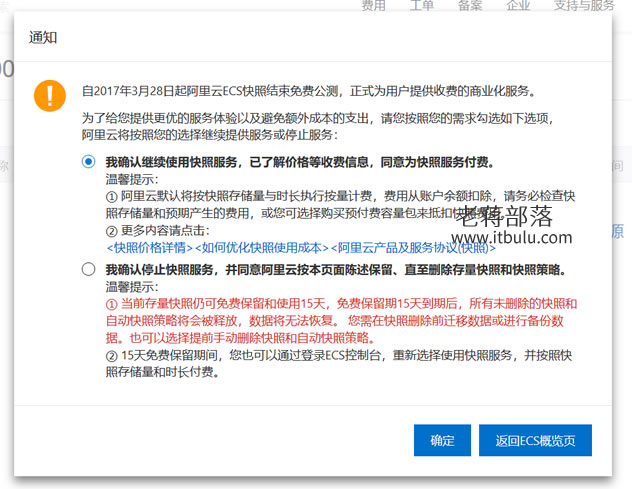Image resolution: width=632 pixels, height=489 pixels.
Task: Open the 支持与服务 menu in top bar
Action: (584, 5)
